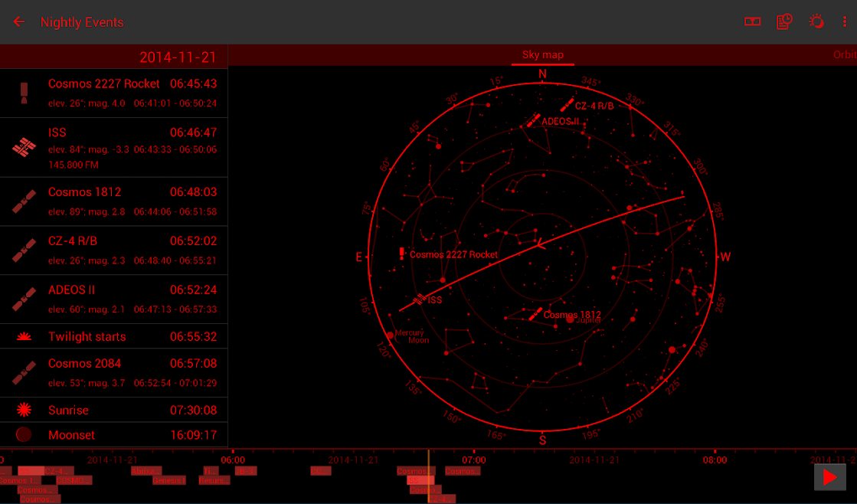Select the Cosmos 2084 pass entry

pos(114,372)
